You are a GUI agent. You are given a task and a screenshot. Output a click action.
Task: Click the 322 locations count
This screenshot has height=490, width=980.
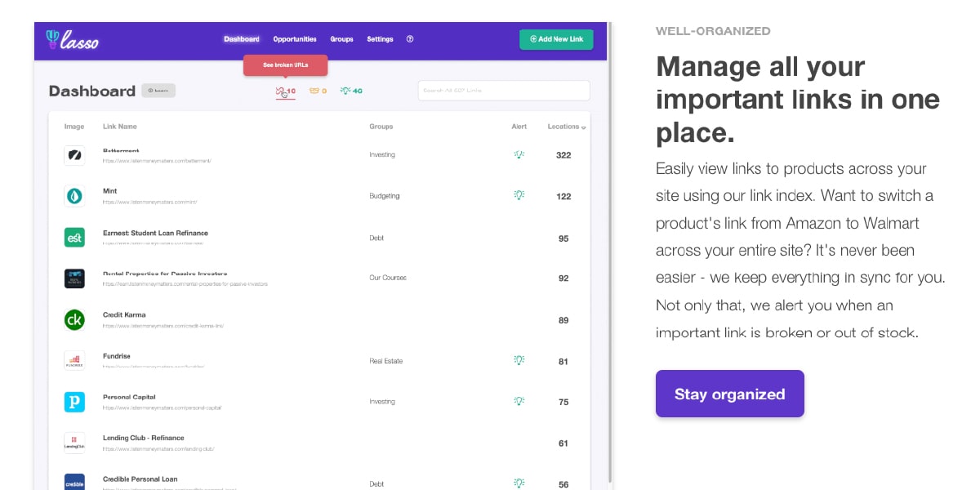coord(563,155)
